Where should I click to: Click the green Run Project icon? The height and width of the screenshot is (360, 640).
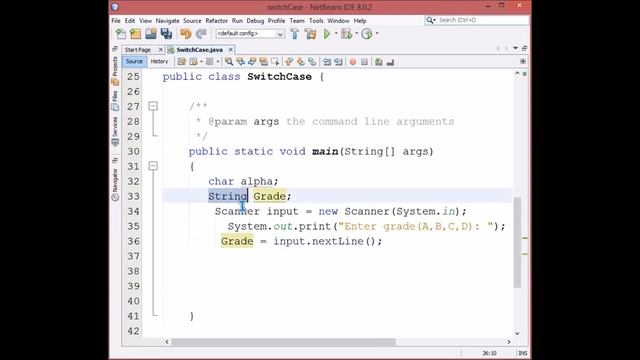click(x=327, y=34)
